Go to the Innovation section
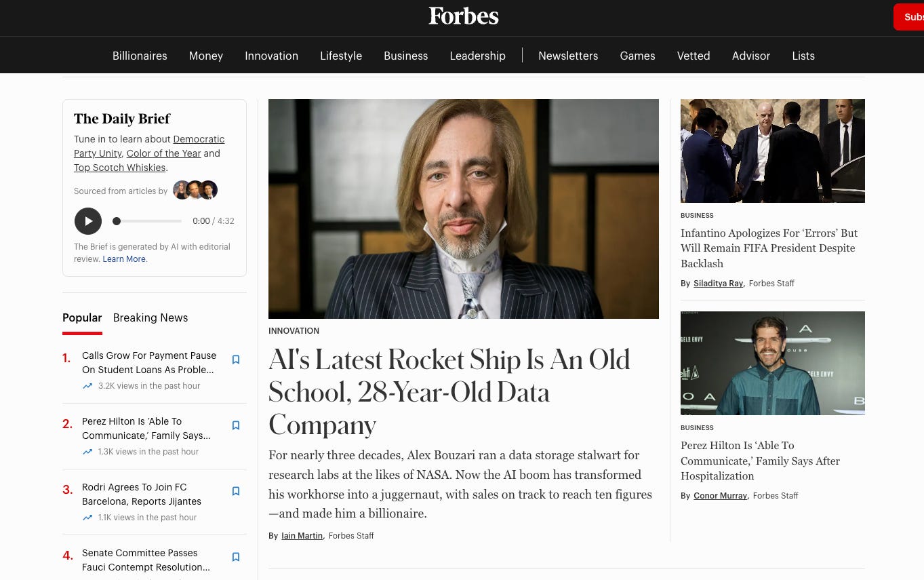The height and width of the screenshot is (580, 924). pyautogui.click(x=271, y=56)
